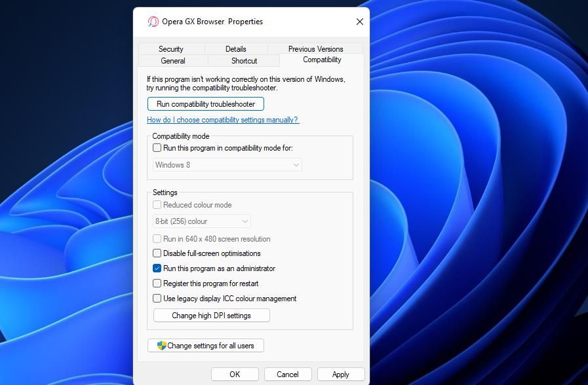The image size is (588, 385).
Task: Open the 8-bit (256) colour dropdown
Action: coord(202,221)
